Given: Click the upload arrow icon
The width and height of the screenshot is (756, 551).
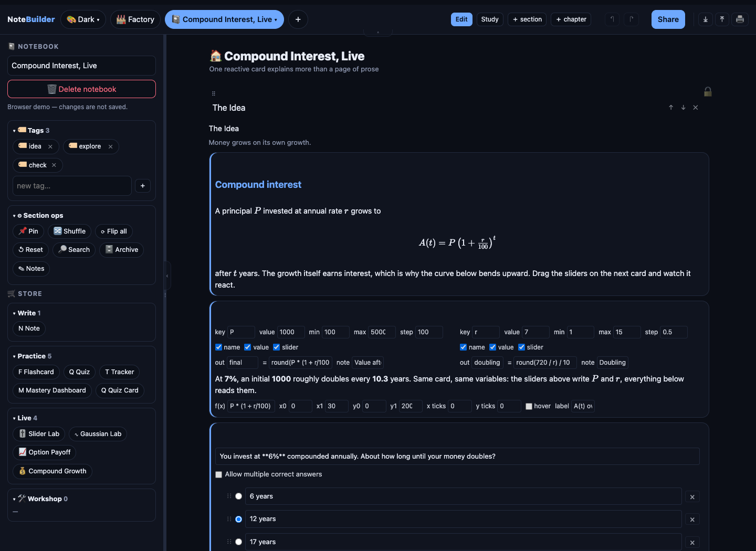Looking at the screenshot, I should 722,19.
